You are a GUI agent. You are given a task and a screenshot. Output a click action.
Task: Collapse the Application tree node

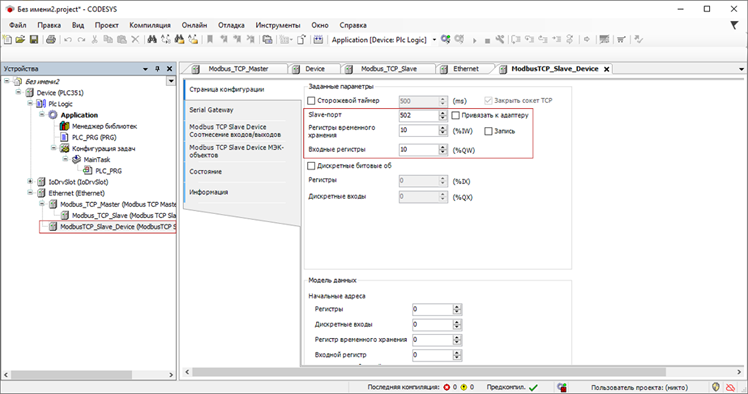pos(42,114)
